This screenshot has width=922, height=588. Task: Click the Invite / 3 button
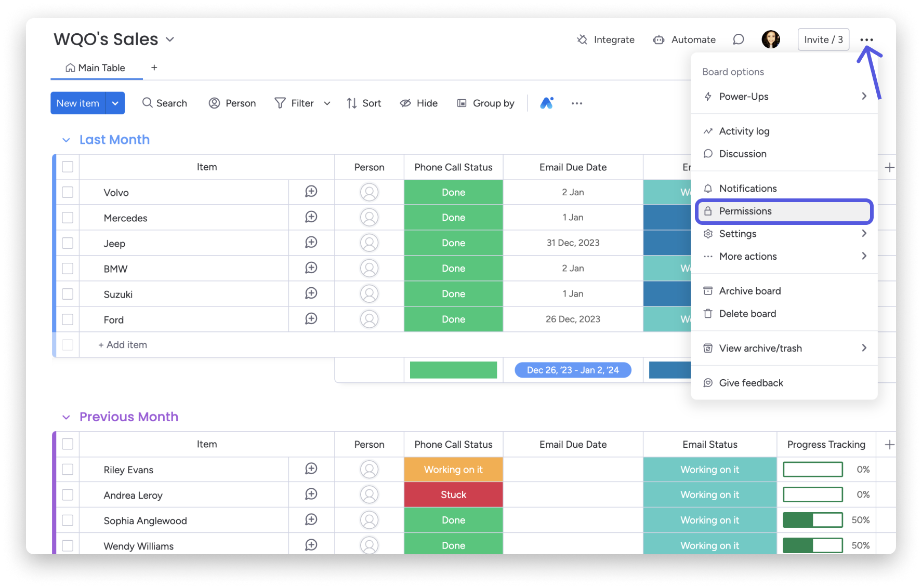[823, 39]
